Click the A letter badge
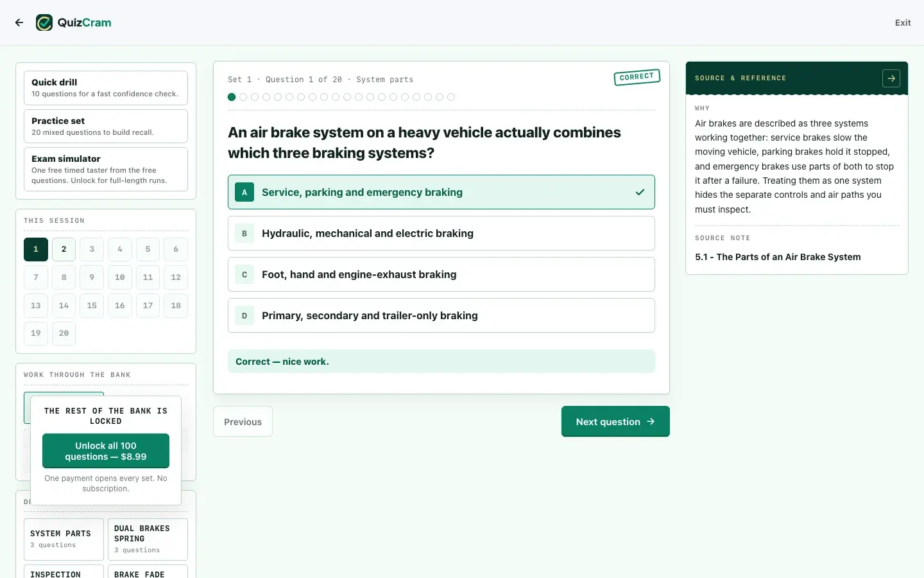Image resolution: width=924 pixels, height=578 pixels. tap(244, 192)
